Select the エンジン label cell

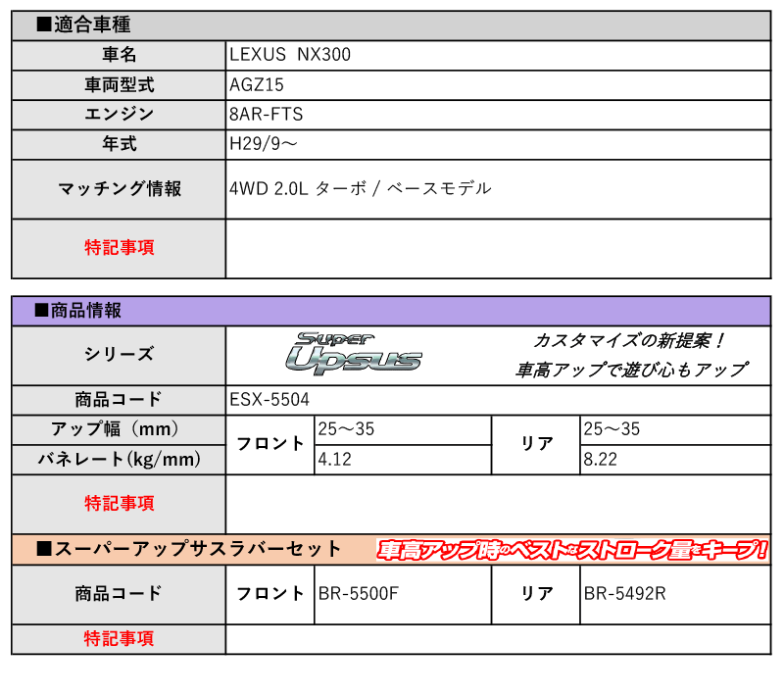[119, 115]
